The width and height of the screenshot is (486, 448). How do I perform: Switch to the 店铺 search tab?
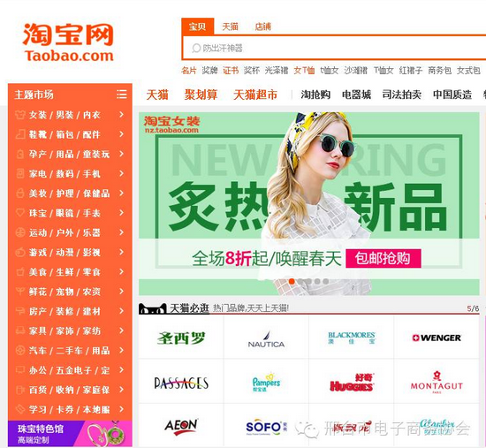(x=262, y=27)
